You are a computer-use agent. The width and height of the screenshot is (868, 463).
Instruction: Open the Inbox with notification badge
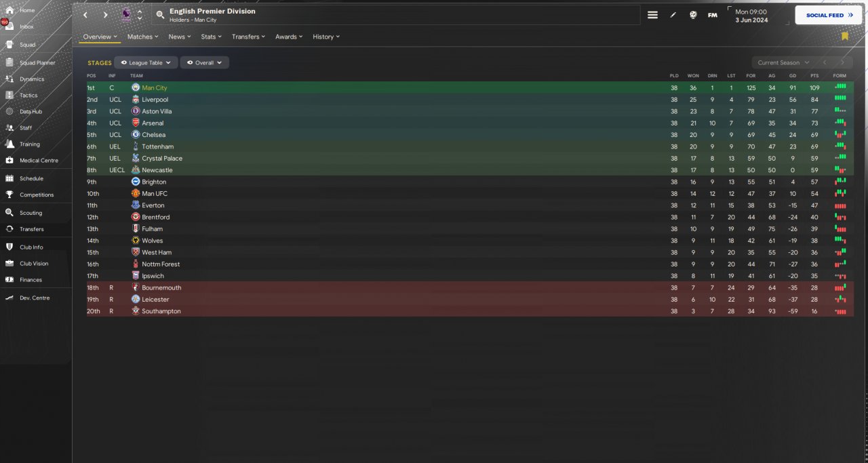tap(9, 26)
